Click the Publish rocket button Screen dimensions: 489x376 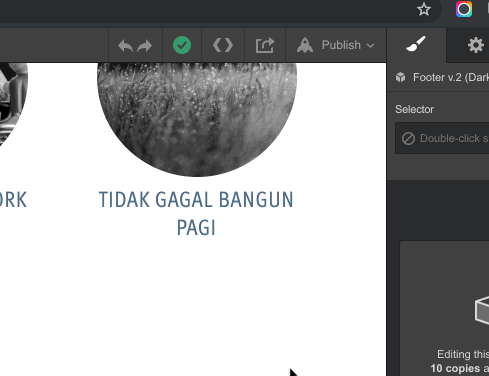click(x=336, y=45)
